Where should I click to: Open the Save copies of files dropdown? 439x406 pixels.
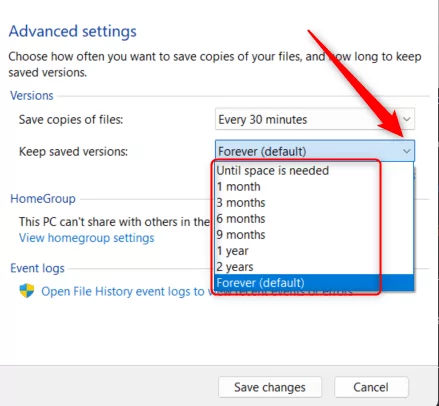(x=315, y=119)
